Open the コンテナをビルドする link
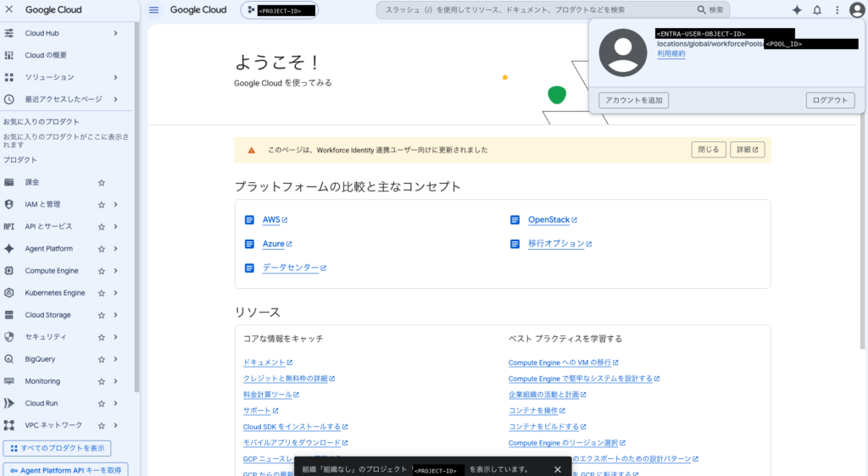Viewport: 868px width, 476px height. [547, 427]
